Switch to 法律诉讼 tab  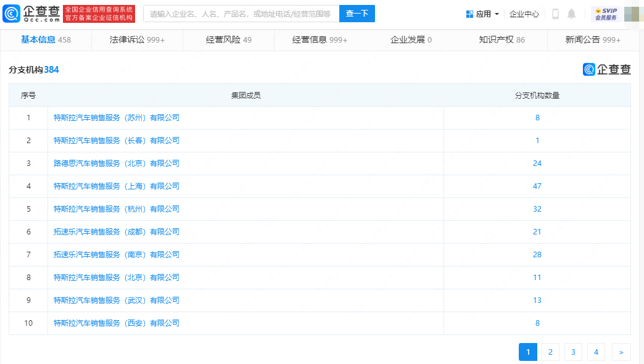[x=137, y=40]
